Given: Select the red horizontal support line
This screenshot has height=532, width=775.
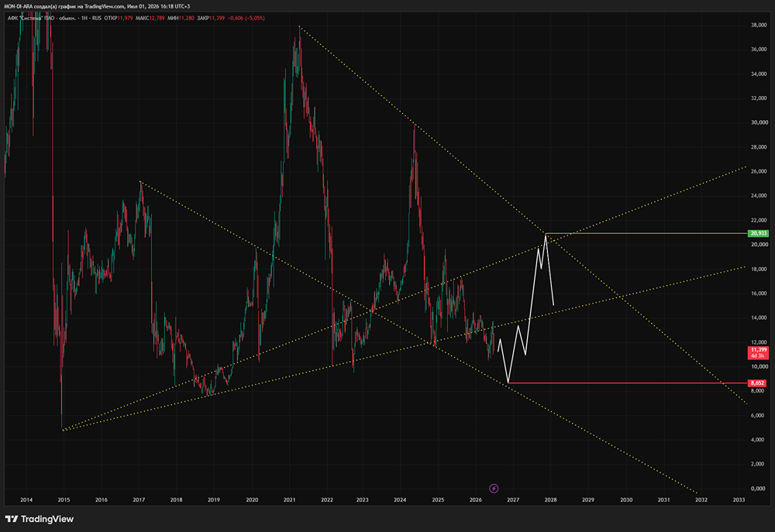Looking at the screenshot, I should [x=628, y=383].
